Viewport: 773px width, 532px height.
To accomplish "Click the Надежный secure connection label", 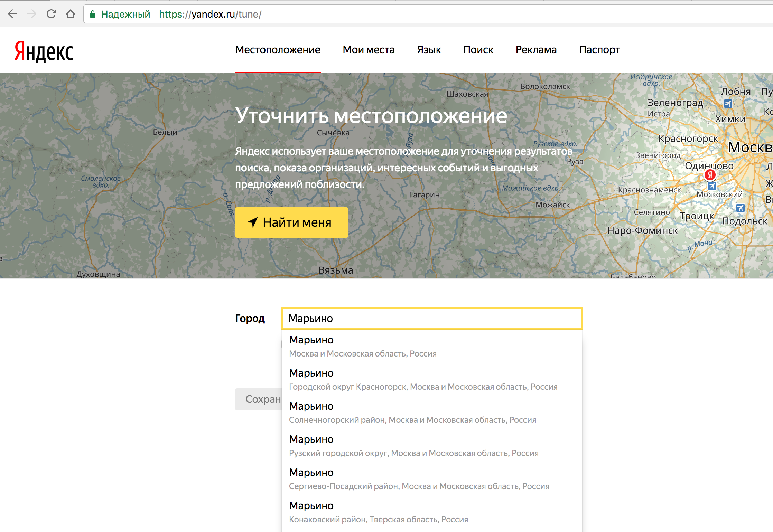I will coord(125,14).
